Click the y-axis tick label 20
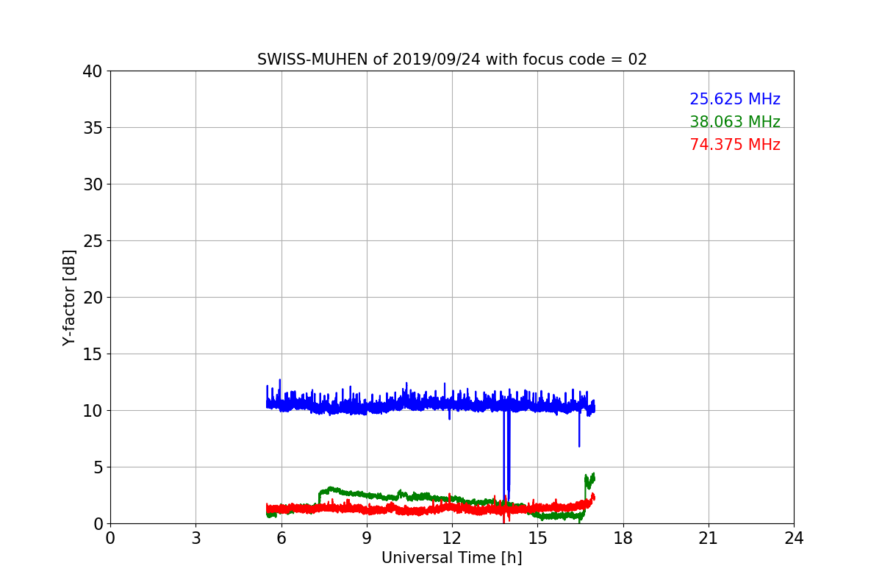This screenshot has height=588, width=882. pos(92,298)
